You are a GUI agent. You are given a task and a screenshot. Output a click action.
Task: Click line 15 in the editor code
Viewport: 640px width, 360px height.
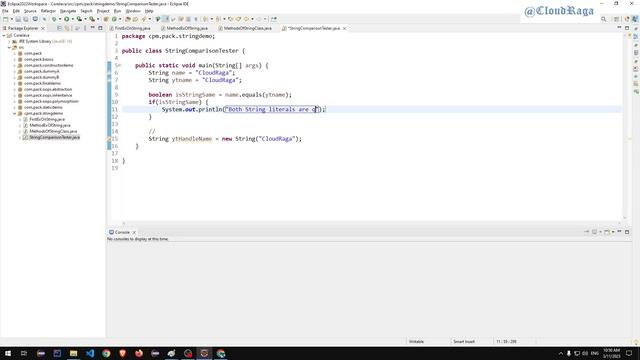coord(225,139)
